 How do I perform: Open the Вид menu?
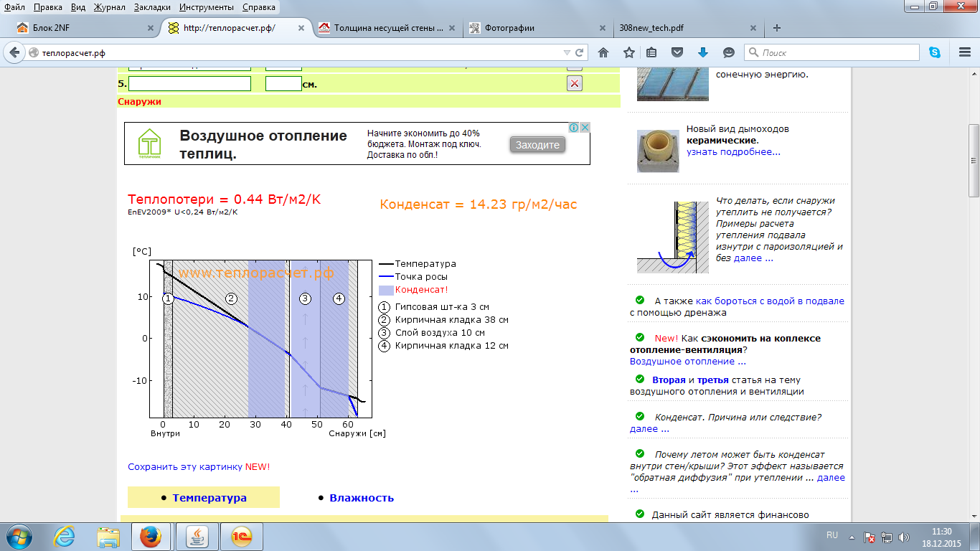point(79,7)
